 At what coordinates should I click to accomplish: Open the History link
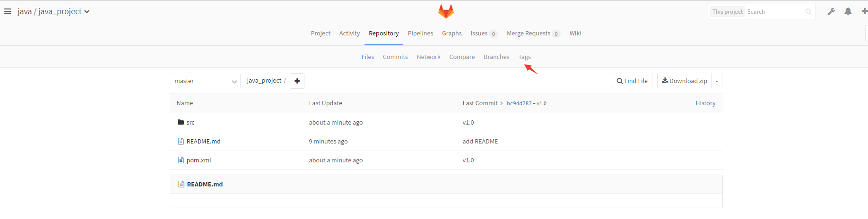click(705, 103)
